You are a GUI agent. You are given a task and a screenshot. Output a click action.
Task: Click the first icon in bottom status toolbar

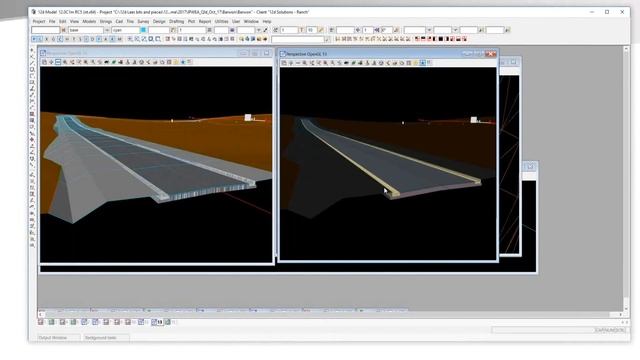point(41,322)
